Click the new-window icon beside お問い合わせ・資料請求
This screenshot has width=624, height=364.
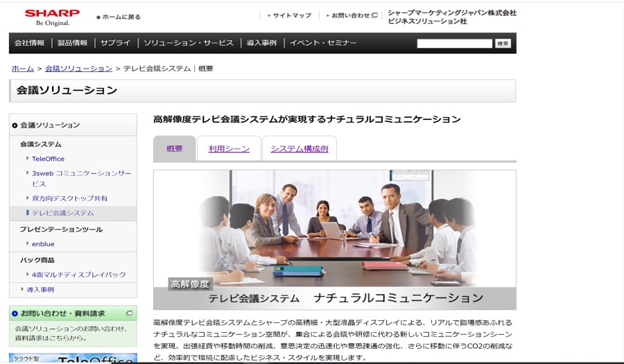pyautogui.click(x=130, y=313)
